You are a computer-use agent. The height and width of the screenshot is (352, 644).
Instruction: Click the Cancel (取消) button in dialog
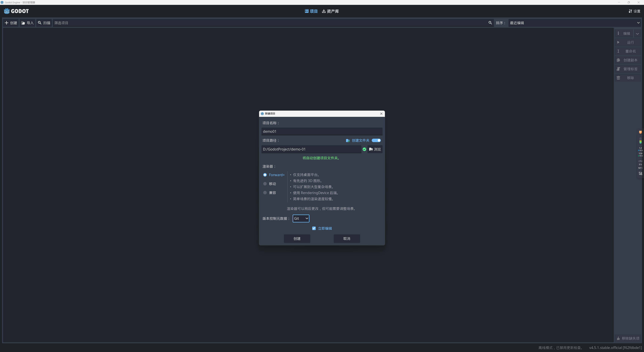click(346, 239)
